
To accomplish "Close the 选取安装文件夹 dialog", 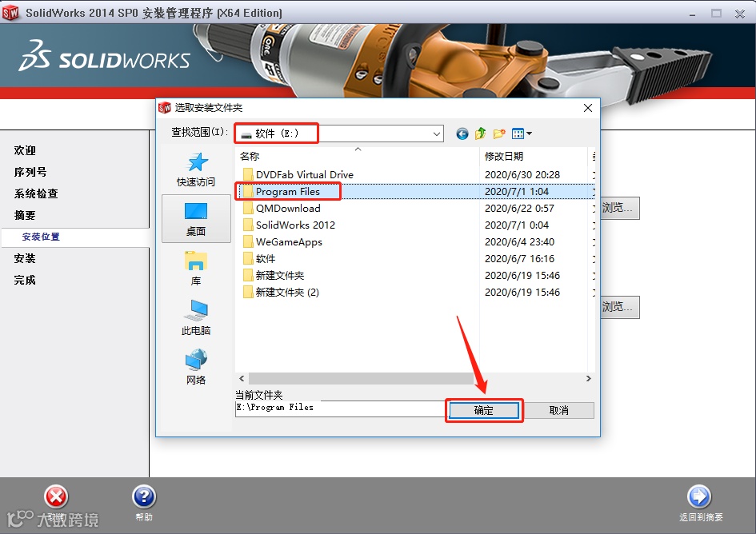I will (588, 108).
